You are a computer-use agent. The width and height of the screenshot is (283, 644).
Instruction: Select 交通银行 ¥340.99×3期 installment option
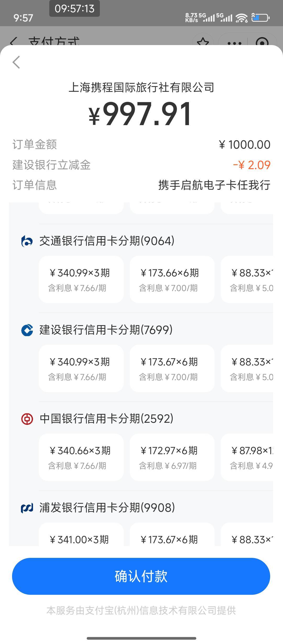[x=81, y=279]
